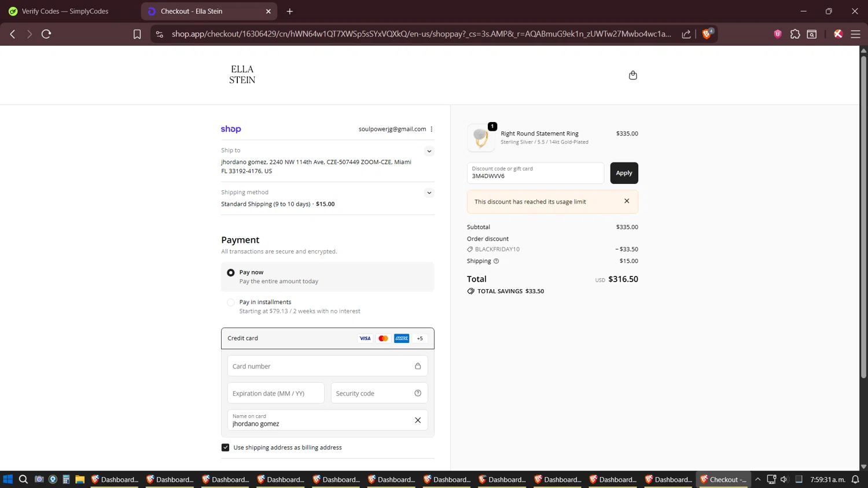868x488 pixels.
Task: Focus the Expiration date field
Action: (x=275, y=393)
